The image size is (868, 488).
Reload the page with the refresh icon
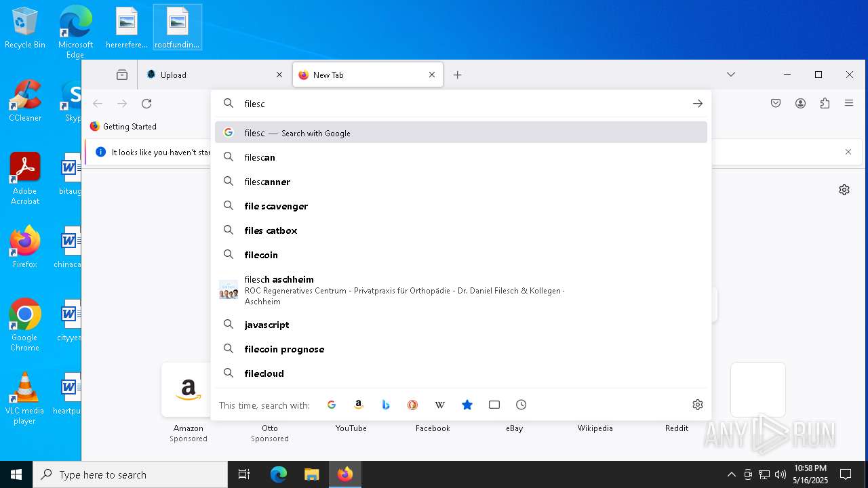tap(146, 104)
